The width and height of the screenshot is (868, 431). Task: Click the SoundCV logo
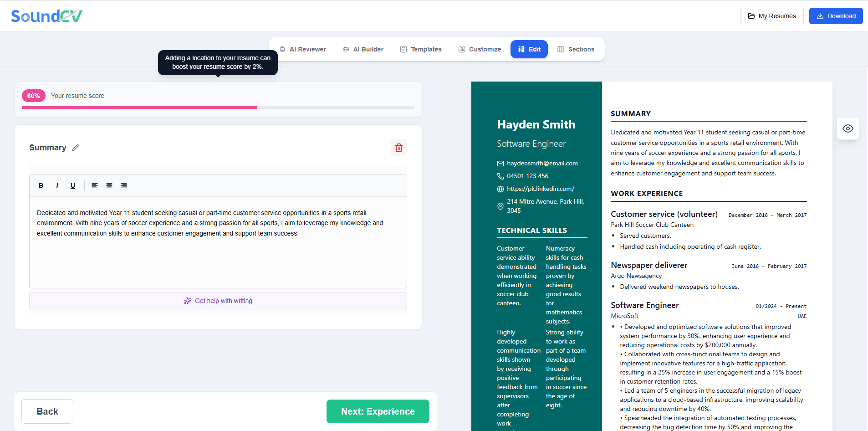pyautogui.click(x=46, y=15)
